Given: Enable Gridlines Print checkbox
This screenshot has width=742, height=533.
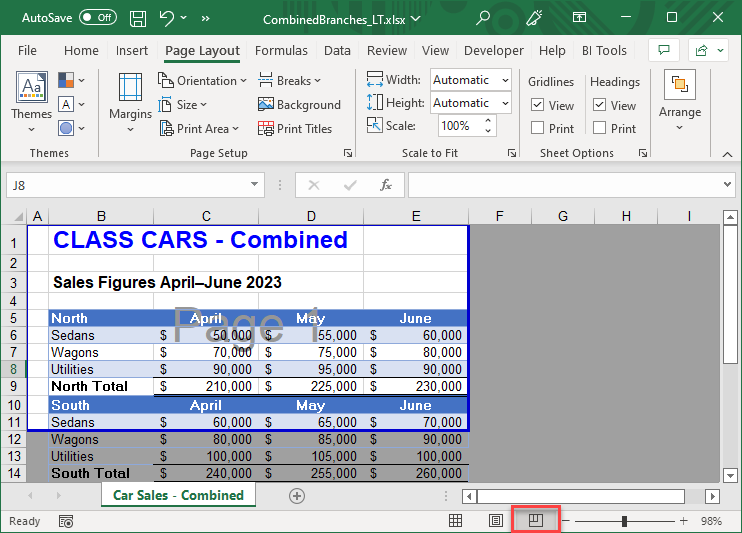Looking at the screenshot, I should (x=538, y=128).
